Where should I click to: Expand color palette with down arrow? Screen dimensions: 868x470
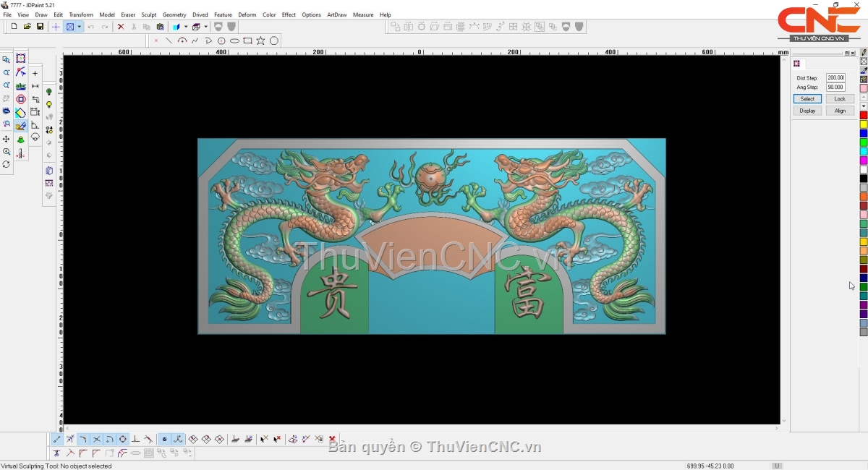pyautogui.click(x=864, y=106)
